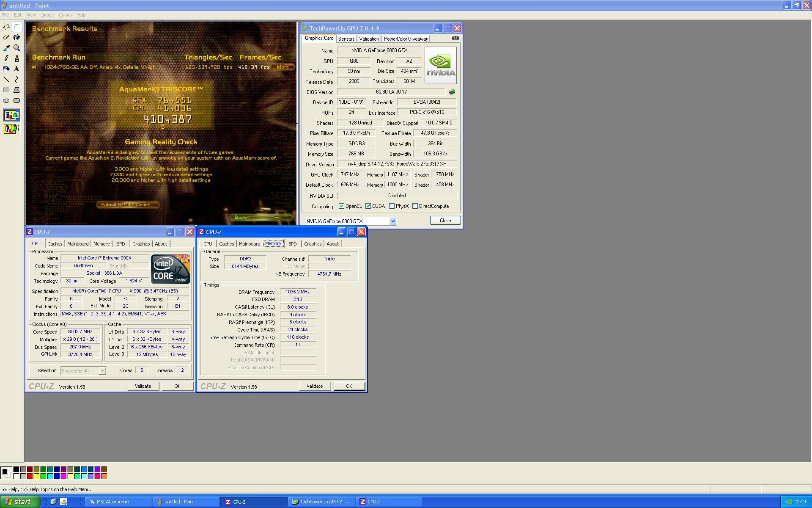Click the Intel Core i7 logo in CPU-Z
Screen dimensions: 812x508
click(170, 269)
